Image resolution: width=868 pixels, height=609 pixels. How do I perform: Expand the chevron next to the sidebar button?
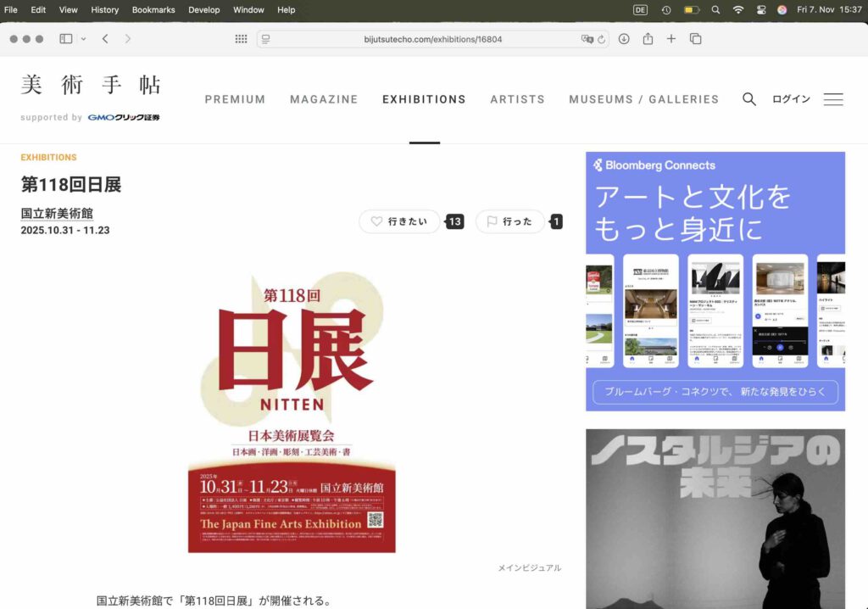[81, 39]
